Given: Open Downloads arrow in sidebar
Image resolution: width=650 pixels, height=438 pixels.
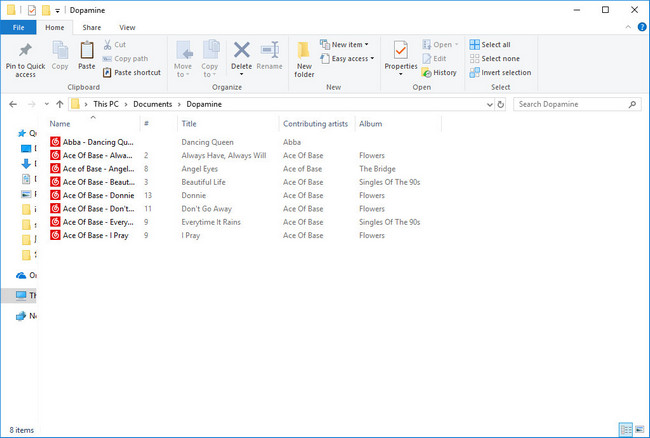Looking at the screenshot, I should 26,164.
